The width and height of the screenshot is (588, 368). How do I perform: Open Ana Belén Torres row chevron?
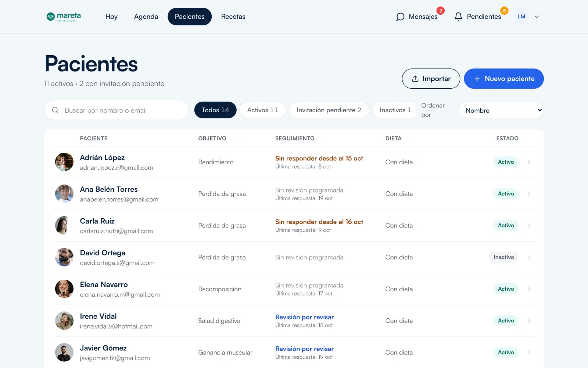[529, 194]
